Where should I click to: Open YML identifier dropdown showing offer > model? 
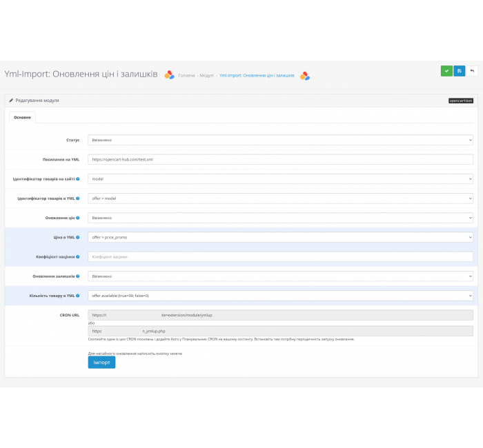(280, 198)
